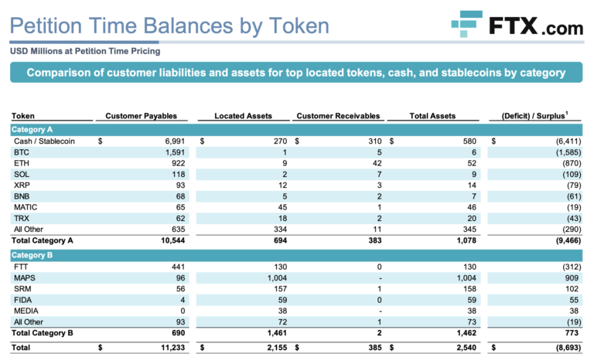Select the 'Category A' section header
594x364 pixels.
point(296,129)
